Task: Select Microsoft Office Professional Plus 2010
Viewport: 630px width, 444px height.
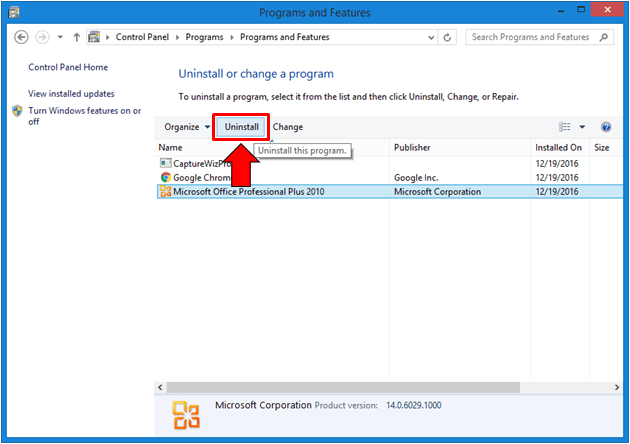Action: [x=389, y=192]
